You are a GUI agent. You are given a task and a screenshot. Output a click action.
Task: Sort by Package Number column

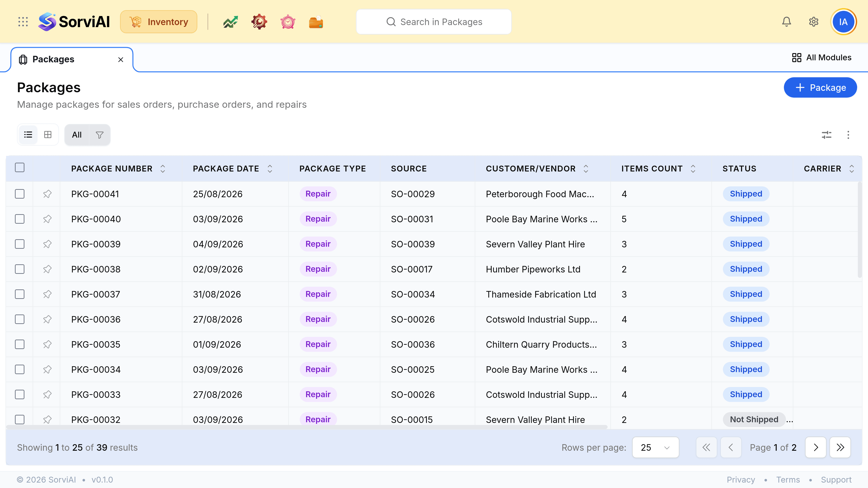[163, 169]
